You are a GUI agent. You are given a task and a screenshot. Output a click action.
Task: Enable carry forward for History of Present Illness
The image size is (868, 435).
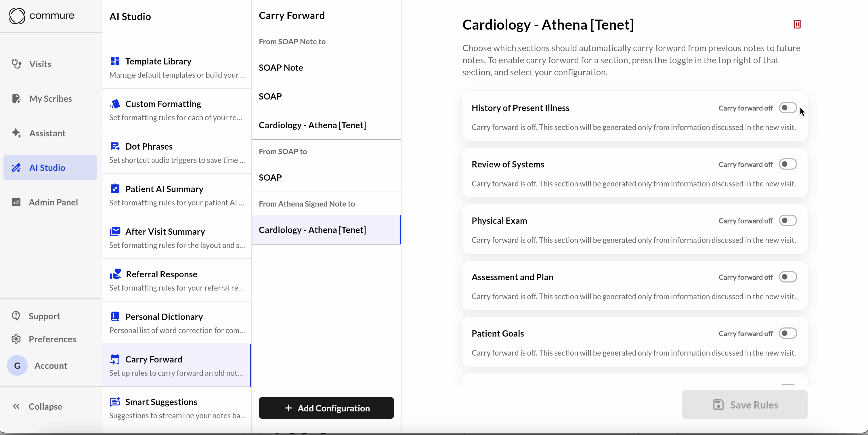pyautogui.click(x=787, y=108)
